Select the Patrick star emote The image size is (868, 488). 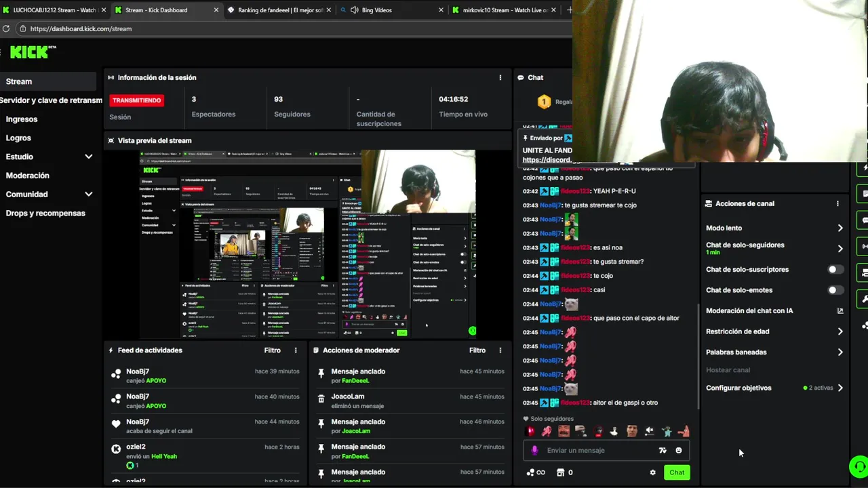click(684, 431)
